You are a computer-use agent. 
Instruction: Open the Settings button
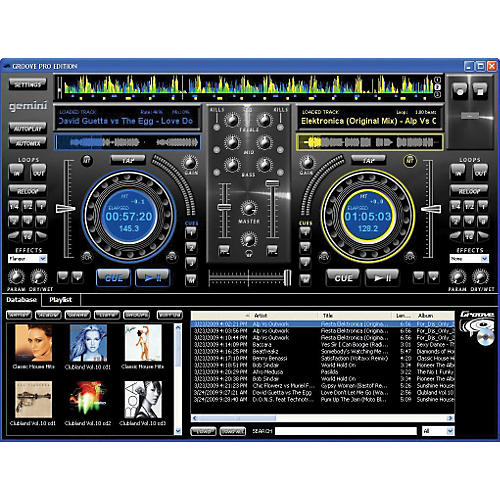point(28,85)
